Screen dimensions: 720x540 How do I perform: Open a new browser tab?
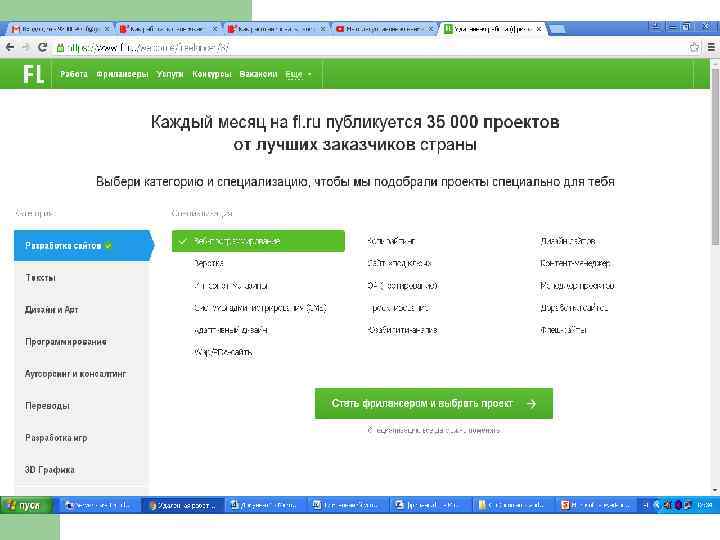(557, 29)
